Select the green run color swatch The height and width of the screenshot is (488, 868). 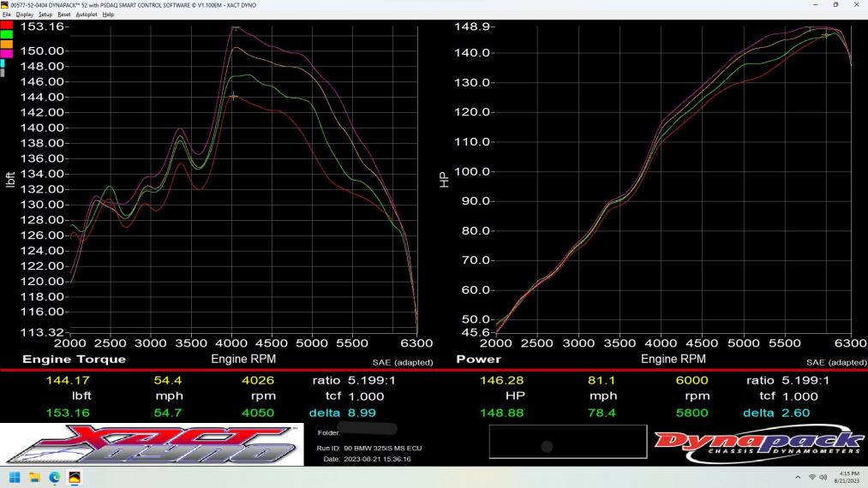[6, 34]
